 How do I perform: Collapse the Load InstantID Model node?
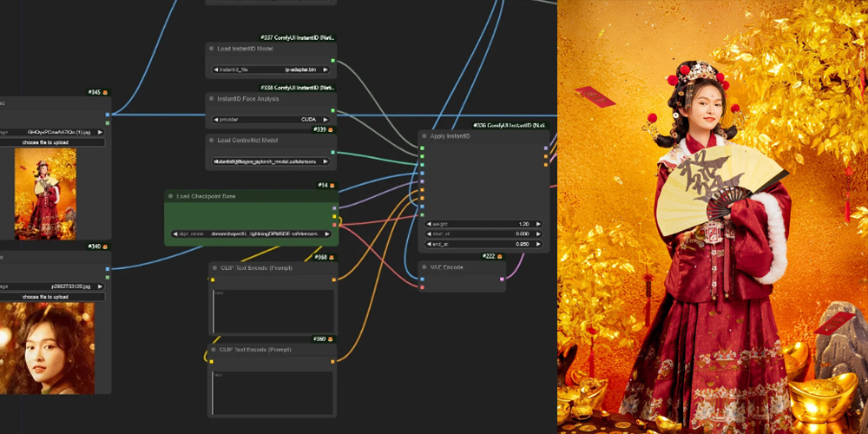coord(212,49)
